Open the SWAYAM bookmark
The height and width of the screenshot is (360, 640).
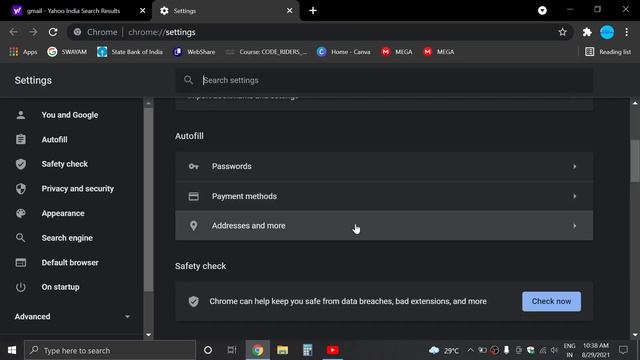[67, 52]
